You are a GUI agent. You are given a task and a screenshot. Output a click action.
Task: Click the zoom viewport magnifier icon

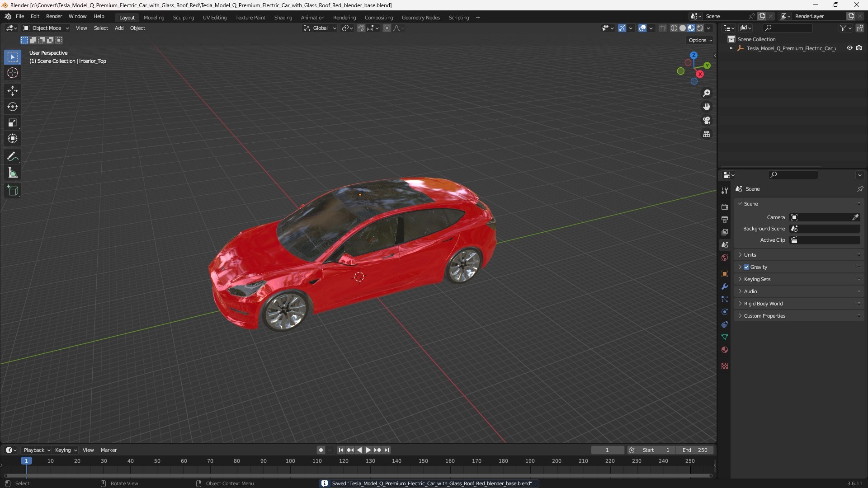pyautogui.click(x=707, y=93)
